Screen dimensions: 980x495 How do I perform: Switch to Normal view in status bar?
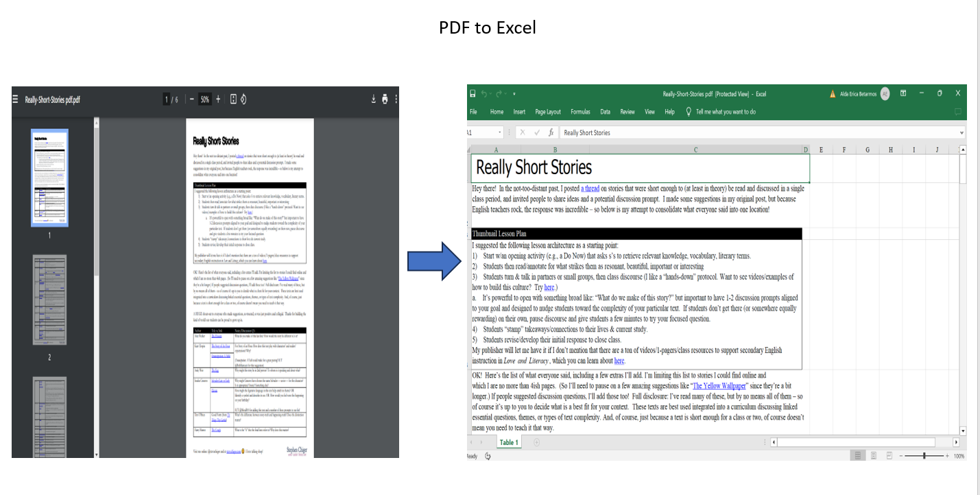click(857, 456)
